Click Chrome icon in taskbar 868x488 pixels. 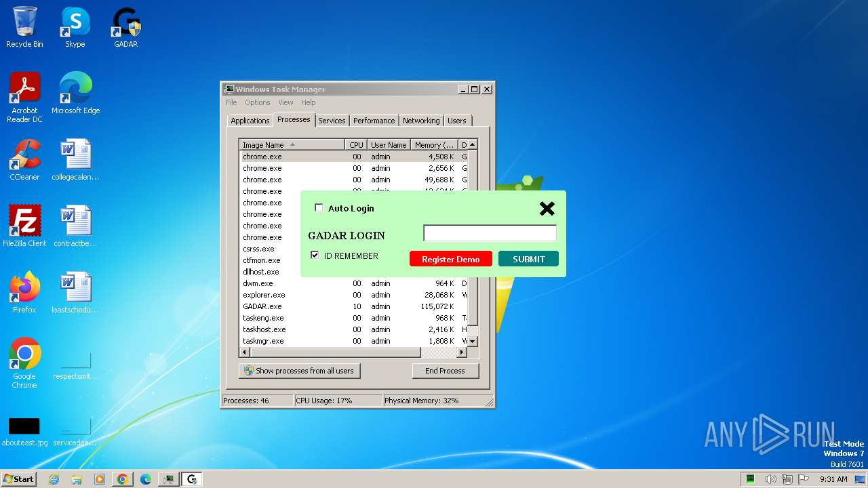coord(123,479)
